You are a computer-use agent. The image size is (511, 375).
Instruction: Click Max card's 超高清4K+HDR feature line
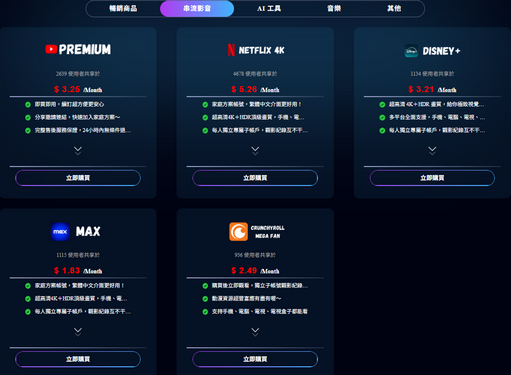[81, 299]
